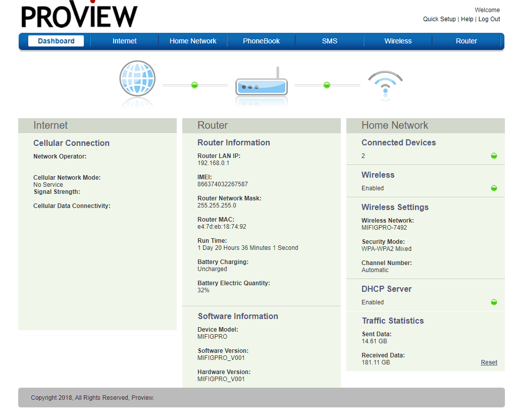515x420 pixels.
Task: Click the DHCP Server green indicator
Action: [x=494, y=302]
